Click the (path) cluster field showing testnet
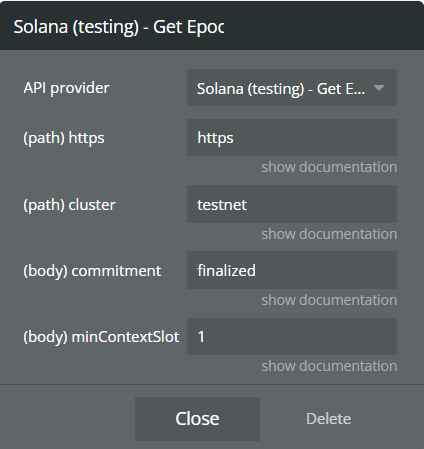 [292, 204]
